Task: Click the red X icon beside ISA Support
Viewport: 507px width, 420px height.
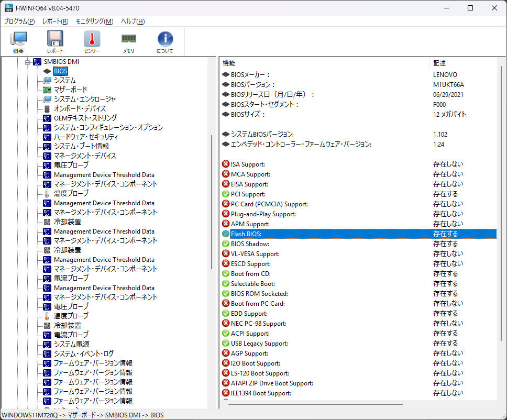Action: (226, 164)
